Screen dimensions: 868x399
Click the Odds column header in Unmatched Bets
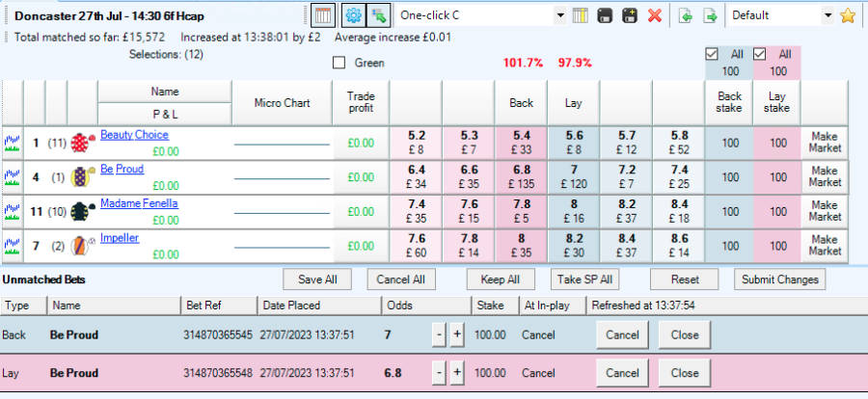[426, 306]
